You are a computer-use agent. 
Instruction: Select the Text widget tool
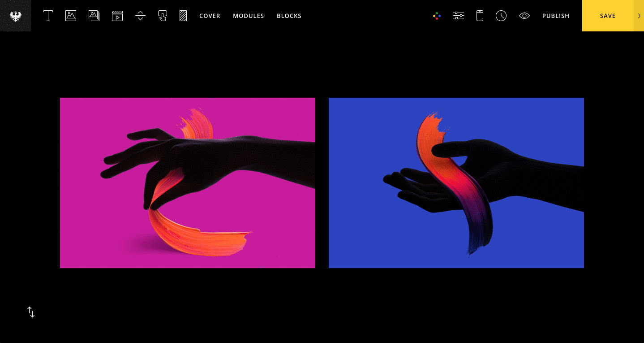pos(48,16)
